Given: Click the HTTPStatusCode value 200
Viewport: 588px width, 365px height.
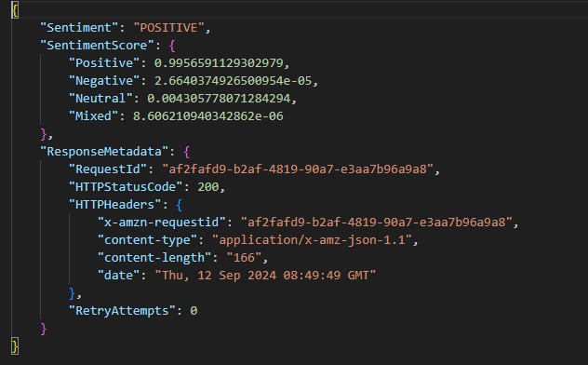Looking at the screenshot, I should point(208,187).
